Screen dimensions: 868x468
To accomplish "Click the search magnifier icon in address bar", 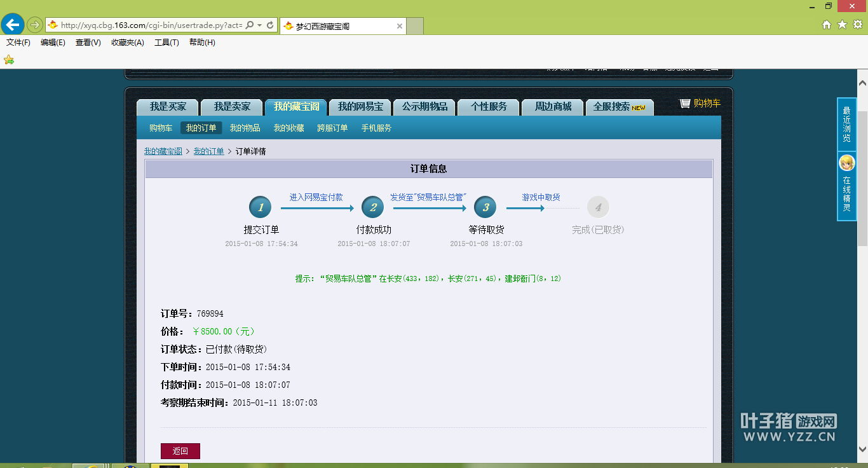I will coord(249,25).
